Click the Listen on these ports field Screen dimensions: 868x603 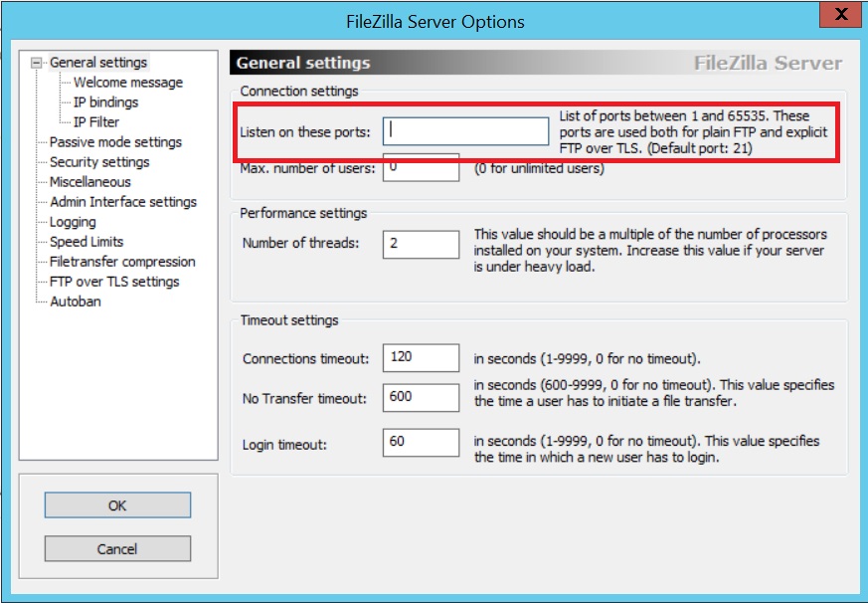click(x=465, y=131)
